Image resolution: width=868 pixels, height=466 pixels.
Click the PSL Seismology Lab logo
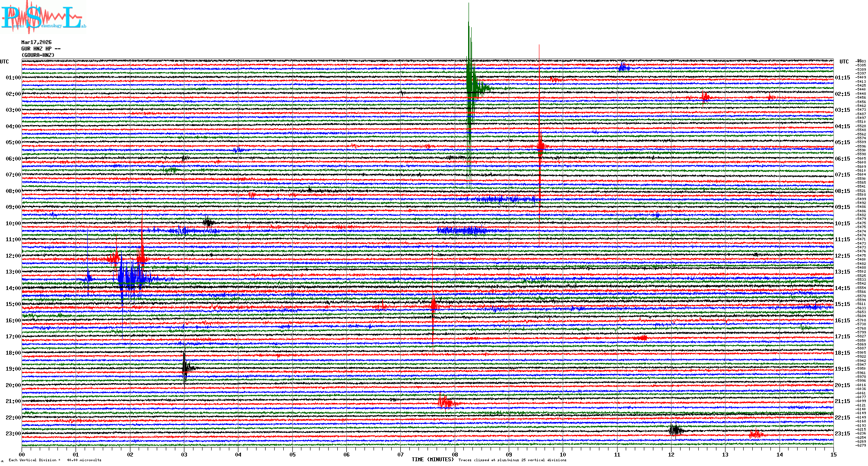(43, 18)
